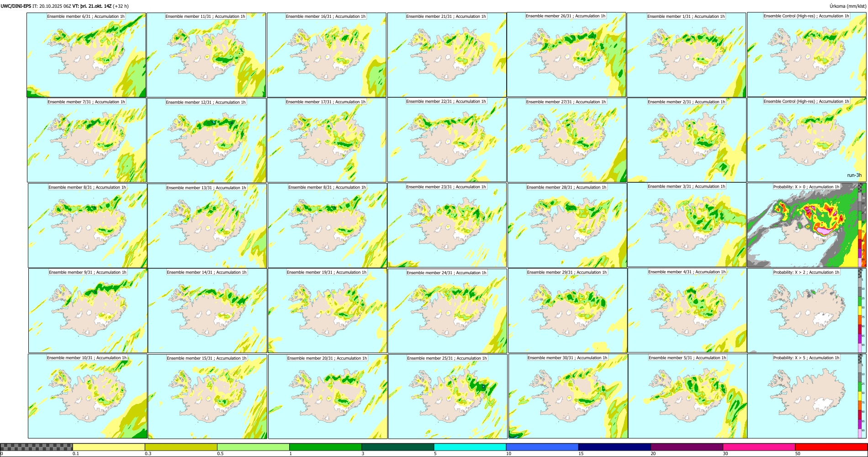
Task: Pick the dark green 3–5 legend swatch
Action: click(x=397, y=447)
